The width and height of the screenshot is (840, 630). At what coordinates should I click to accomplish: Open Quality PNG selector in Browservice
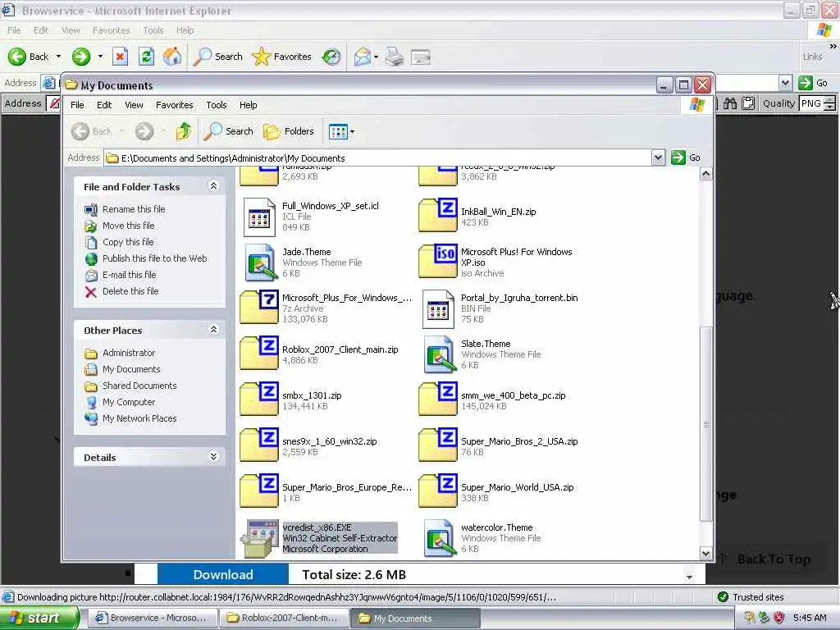click(x=817, y=103)
